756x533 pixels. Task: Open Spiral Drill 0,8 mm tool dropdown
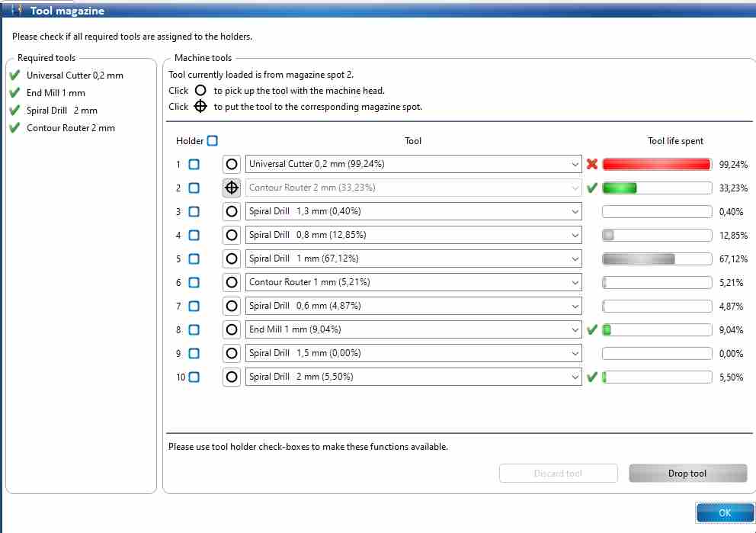[413, 235]
